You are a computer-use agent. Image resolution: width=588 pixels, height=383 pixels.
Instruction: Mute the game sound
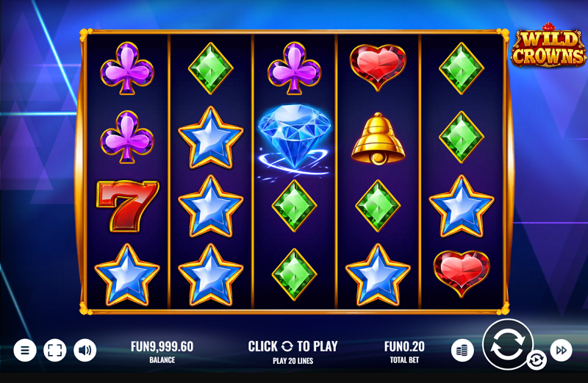tap(85, 351)
